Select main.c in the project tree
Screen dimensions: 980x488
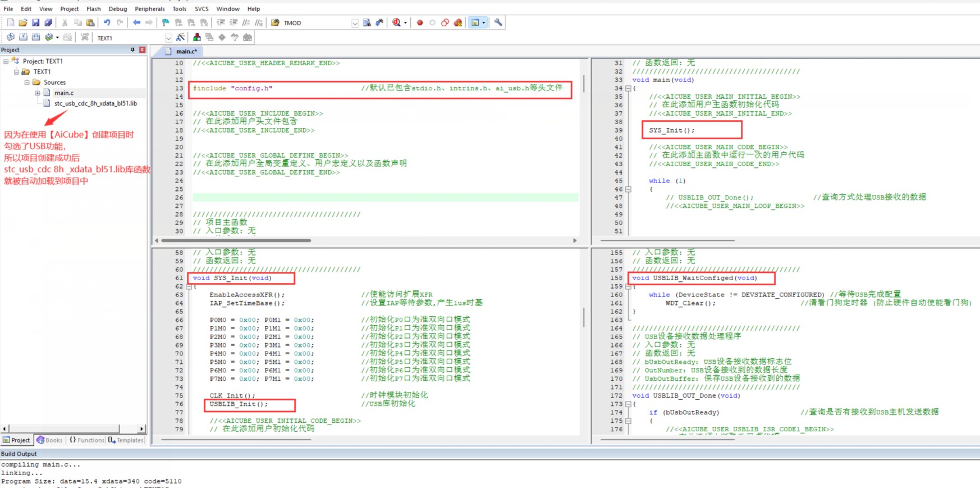tap(63, 93)
